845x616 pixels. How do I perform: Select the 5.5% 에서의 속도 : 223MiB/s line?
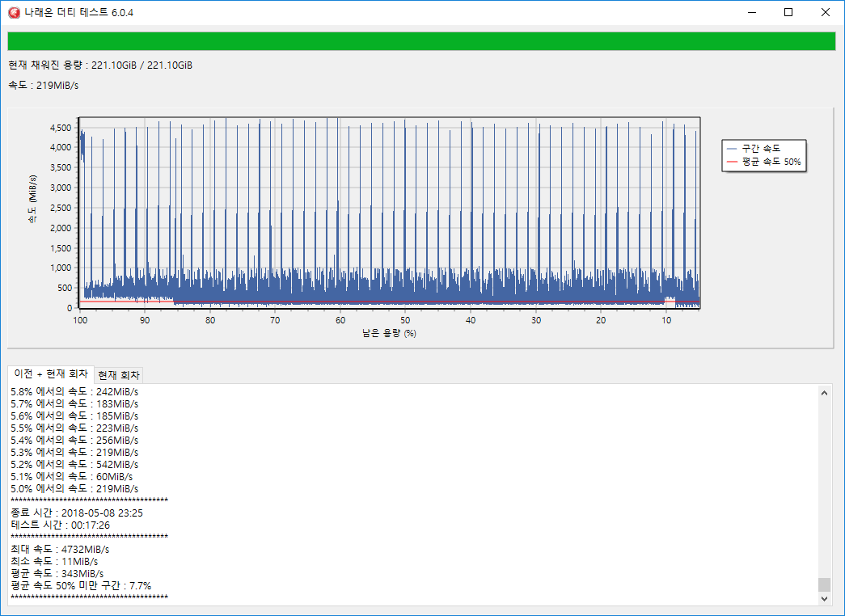pyautogui.click(x=74, y=428)
